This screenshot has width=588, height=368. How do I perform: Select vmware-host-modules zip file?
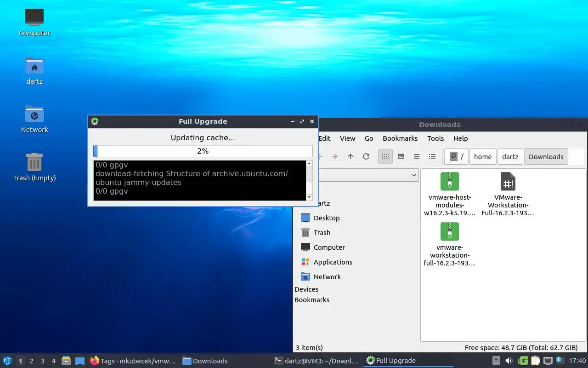[x=450, y=194]
